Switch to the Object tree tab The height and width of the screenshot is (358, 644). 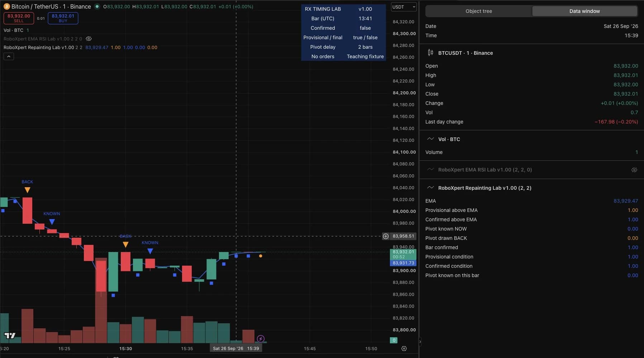[x=478, y=11]
